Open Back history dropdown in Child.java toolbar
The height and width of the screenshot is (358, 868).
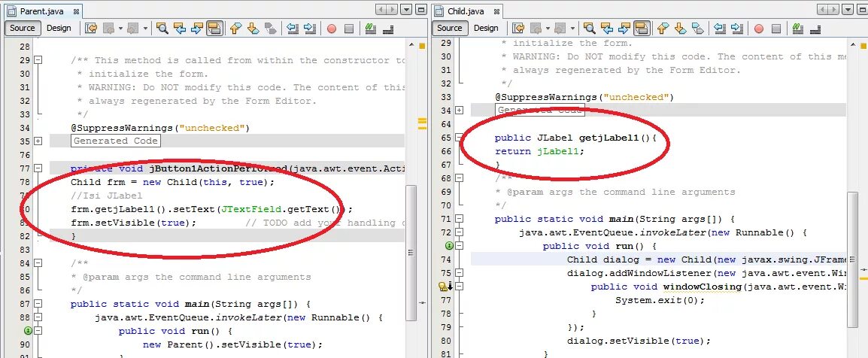tap(548, 29)
